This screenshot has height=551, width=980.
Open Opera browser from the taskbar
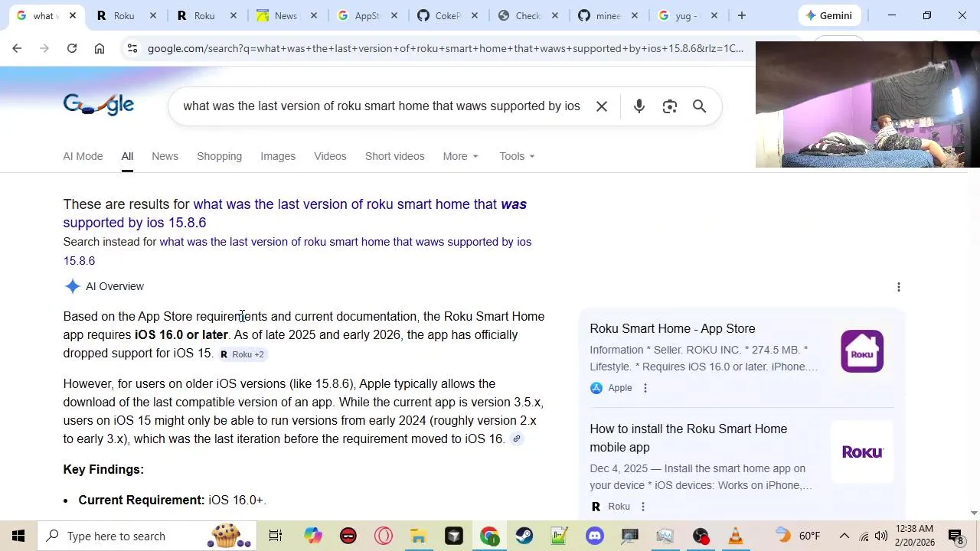click(384, 536)
